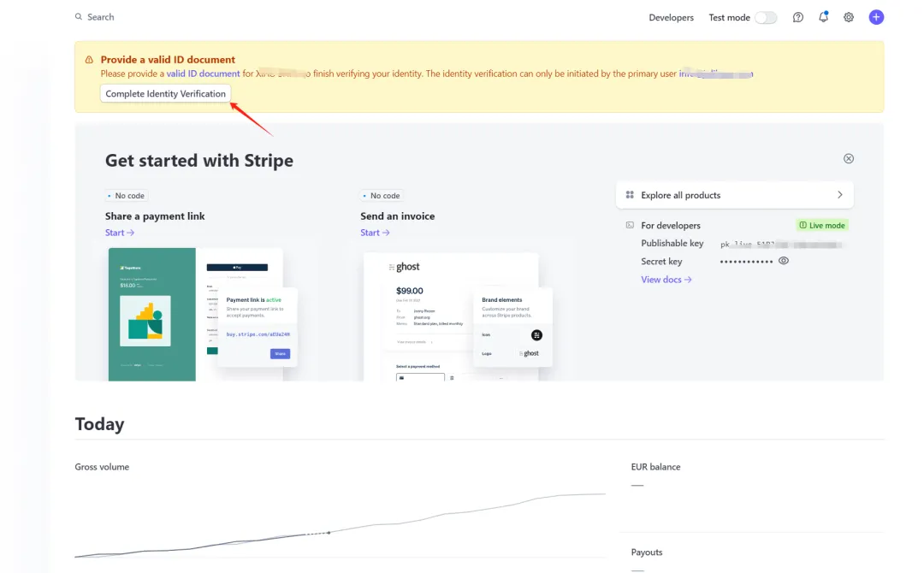Click the Publishable key value

point(782,245)
